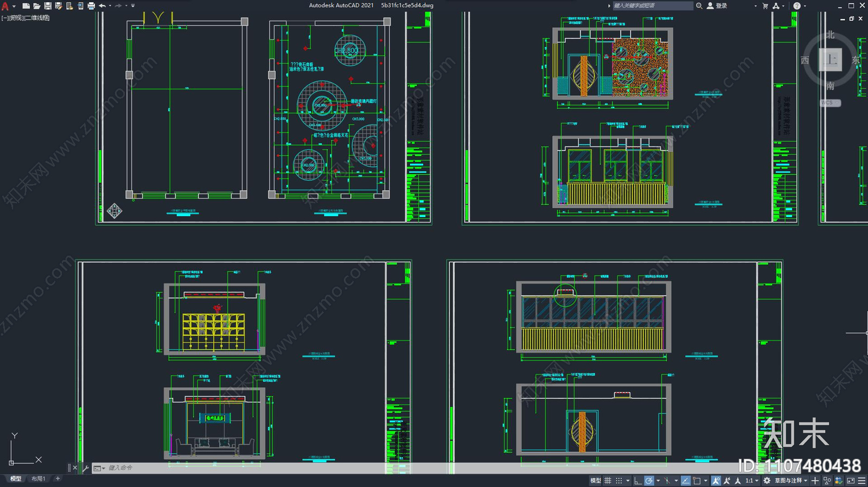Expand the undo history dropdown arrow

[x=110, y=6]
